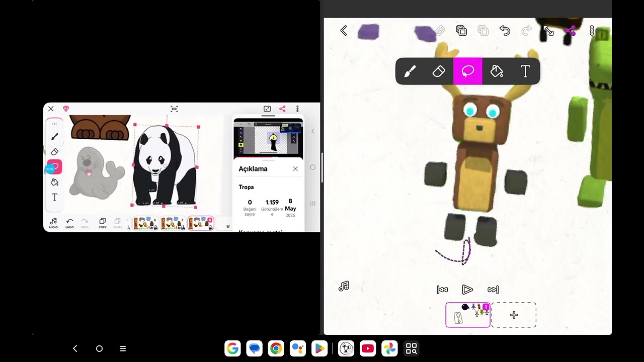Click the panda image on the left canvas
644x362 pixels.
pyautogui.click(x=164, y=166)
